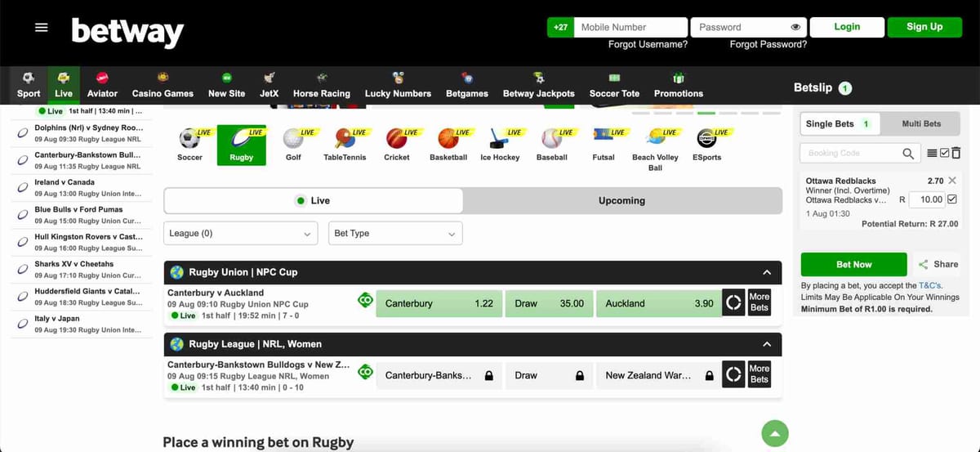980x452 pixels.
Task: Bet on Auckland at 3.90
Action: tap(659, 303)
